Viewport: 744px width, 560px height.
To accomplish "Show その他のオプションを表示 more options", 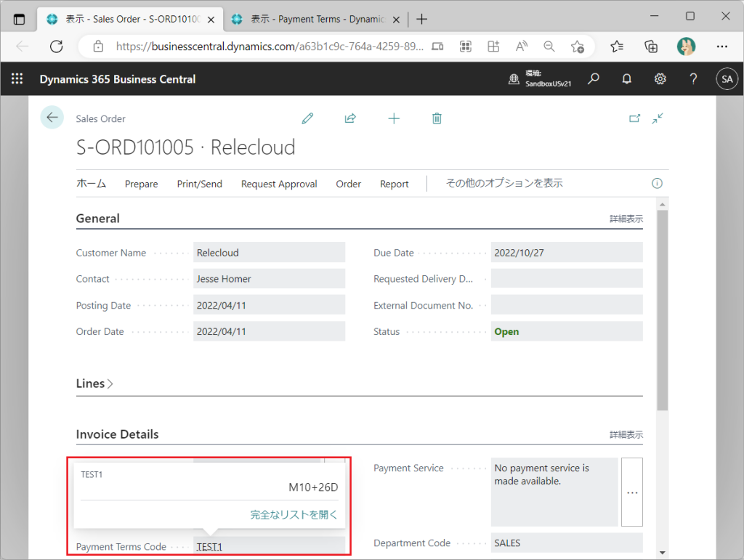I will (504, 184).
